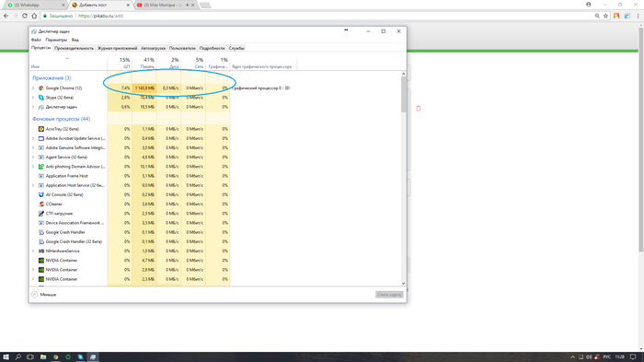
Task: Reload the pikabu.ru page
Action: click(25, 16)
